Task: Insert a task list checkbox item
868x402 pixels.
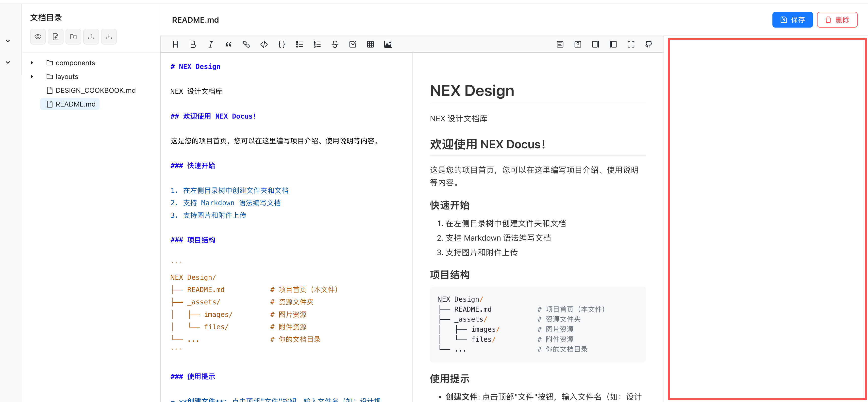Action: pos(352,45)
